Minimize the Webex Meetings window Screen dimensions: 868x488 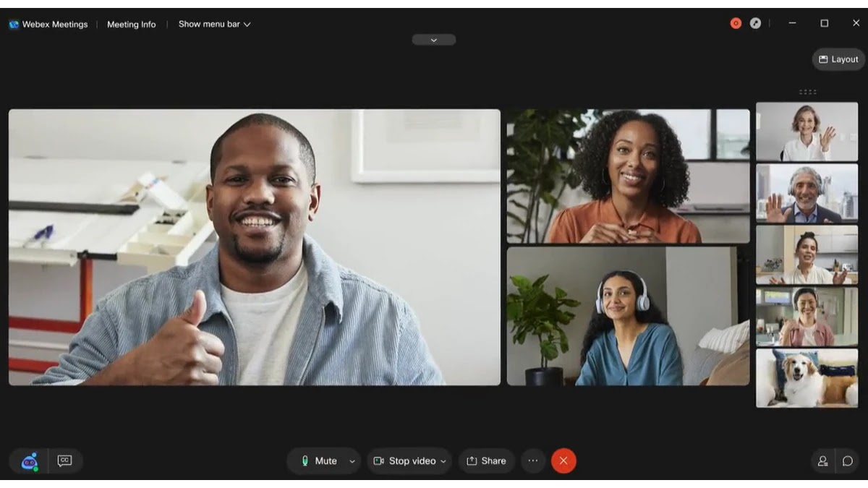click(792, 23)
